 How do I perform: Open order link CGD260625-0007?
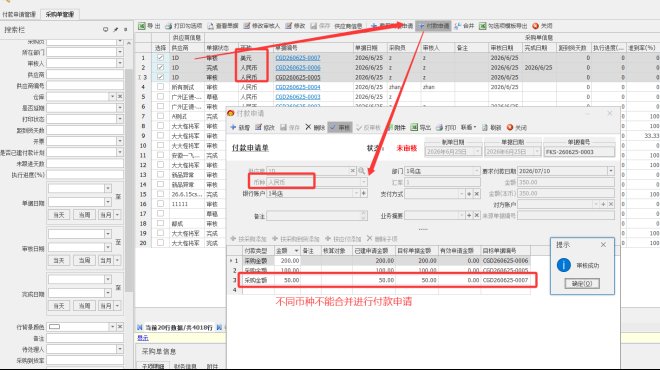click(298, 58)
